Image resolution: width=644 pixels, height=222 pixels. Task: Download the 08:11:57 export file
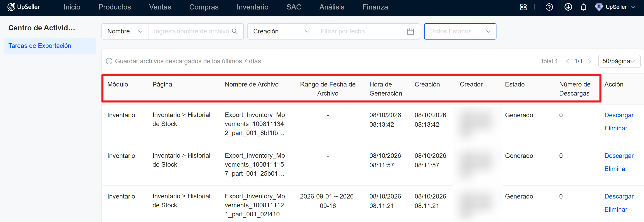click(619, 156)
